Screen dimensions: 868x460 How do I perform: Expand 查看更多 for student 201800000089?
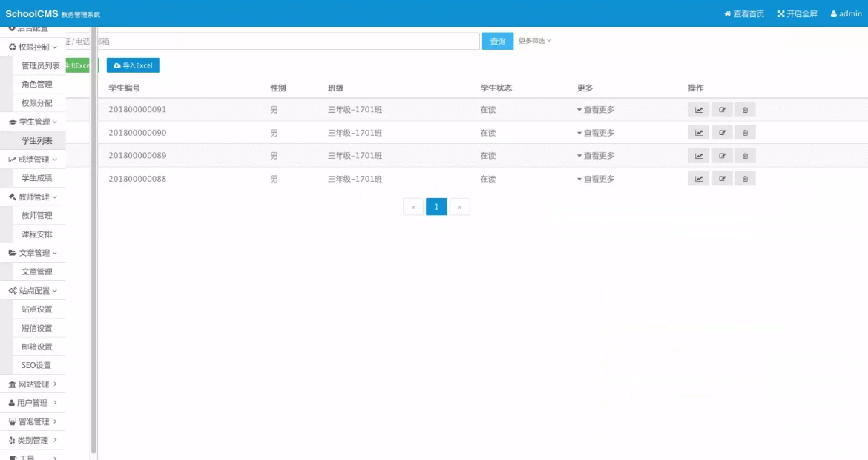pos(596,156)
